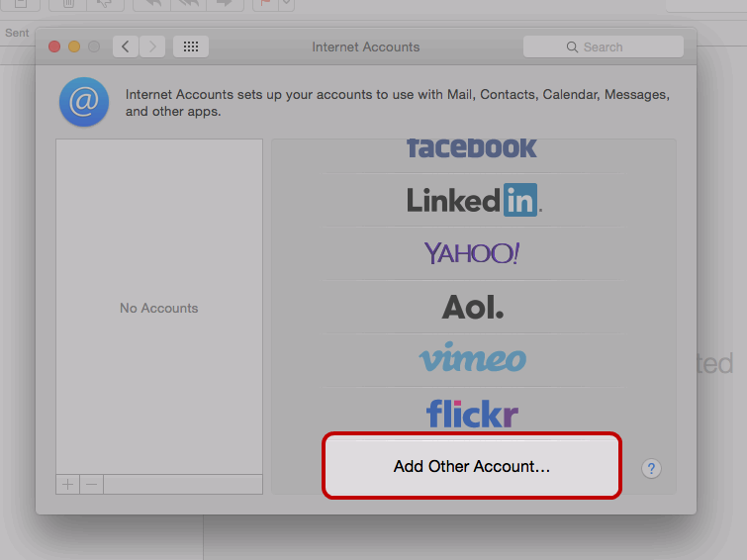Click the yellow minimize window button
Viewport: 747px width, 560px height.
(x=74, y=47)
